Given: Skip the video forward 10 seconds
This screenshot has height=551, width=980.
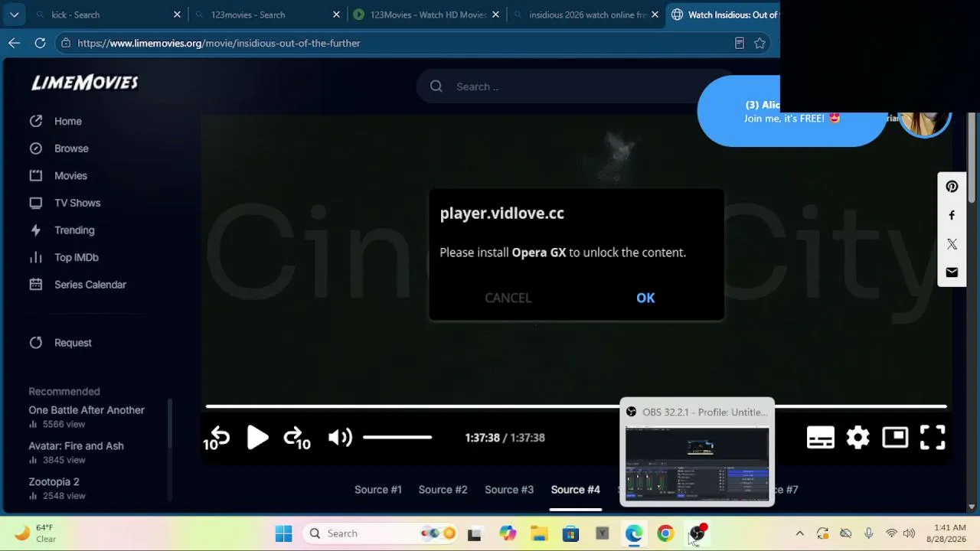Looking at the screenshot, I should (297, 438).
